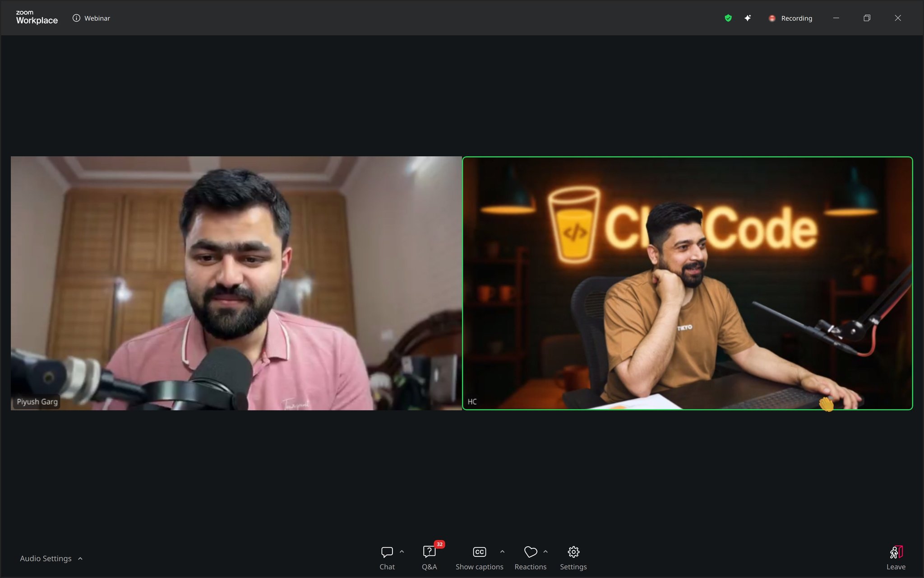Expand the Reactions options chevron
Screen dimensions: 924x578
click(x=545, y=552)
